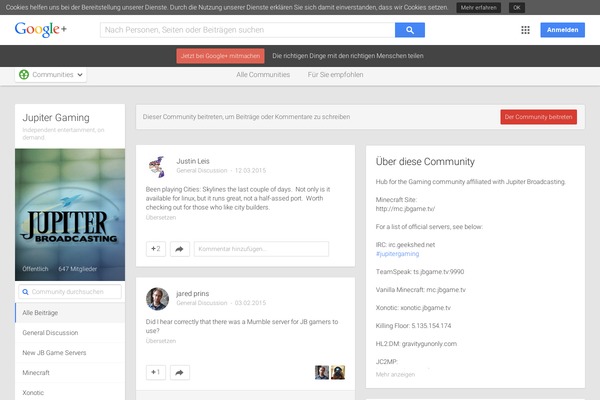The image size is (600, 400).
Task: Open jared prins's profile avatar
Action: click(x=157, y=299)
